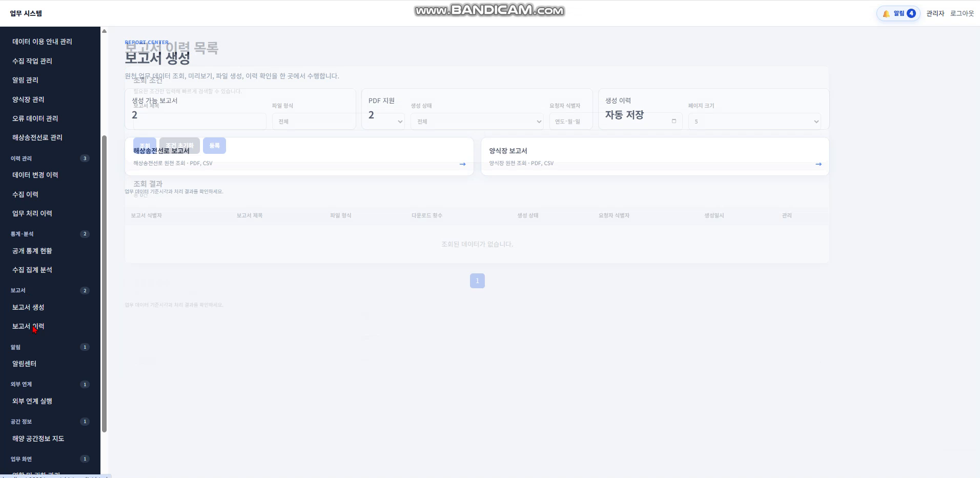Viewport: 980px width, 478px height.
Task: Click the 등록 button
Action: (x=214, y=146)
